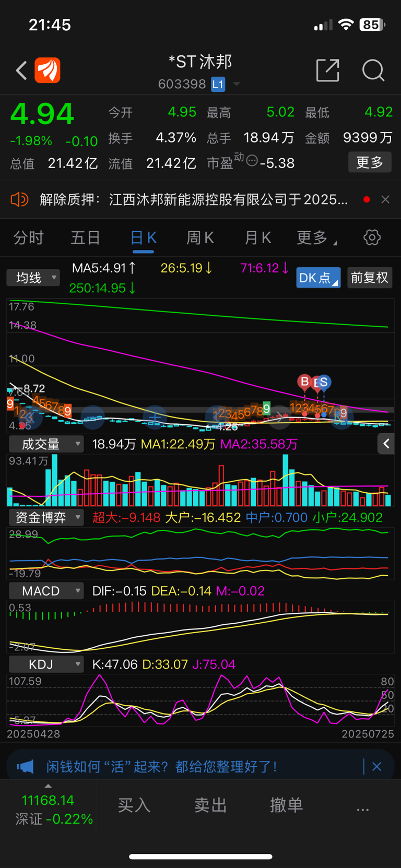Tap the 250:14.95 moving average label
The height and width of the screenshot is (868, 401).
pyautogui.click(x=102, y=288)
